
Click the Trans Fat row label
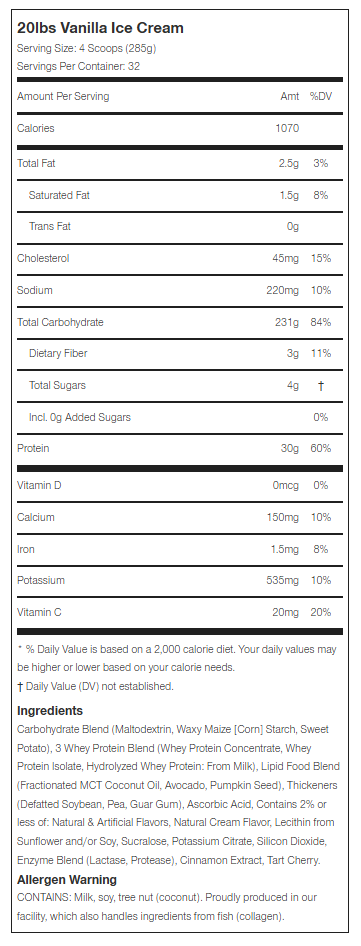click(x=50, y=226)
